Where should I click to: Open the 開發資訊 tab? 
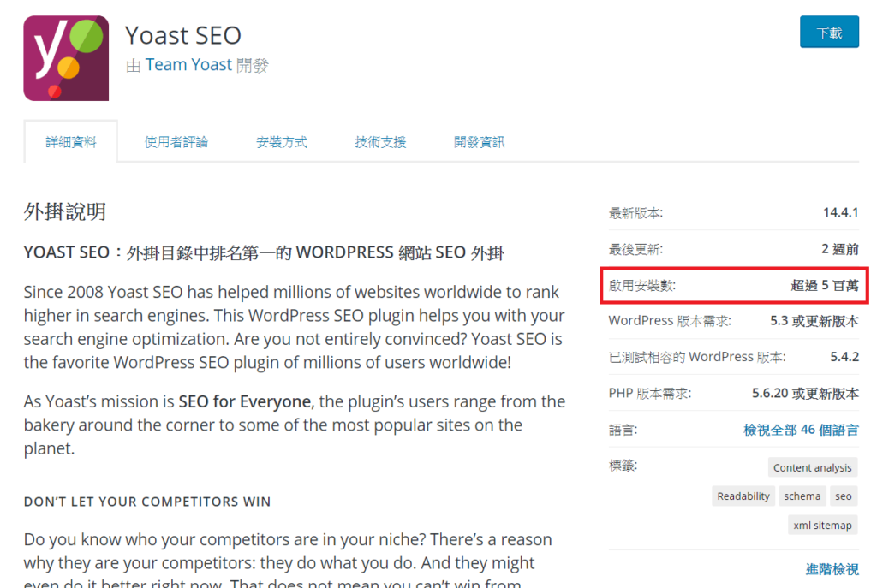(480, 142)
